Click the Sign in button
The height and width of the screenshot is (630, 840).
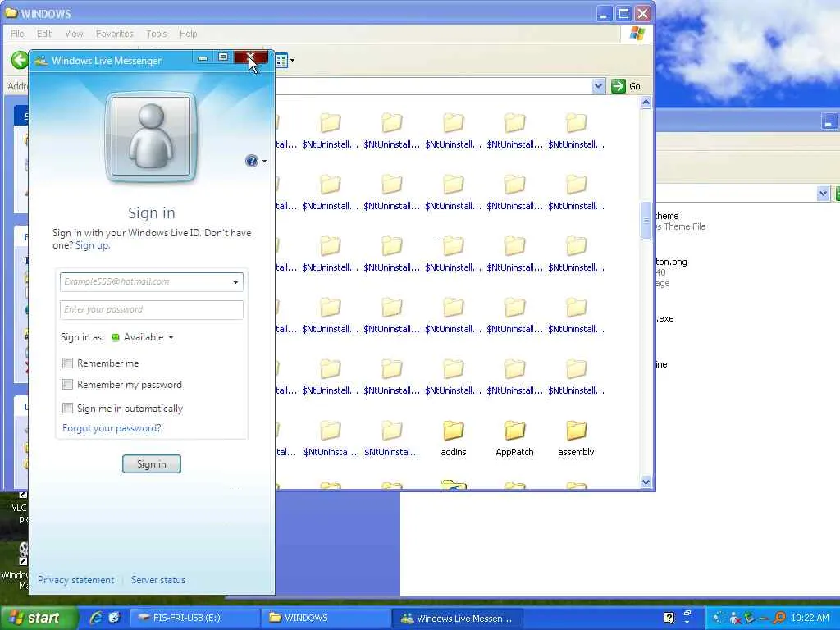(152, 464)
